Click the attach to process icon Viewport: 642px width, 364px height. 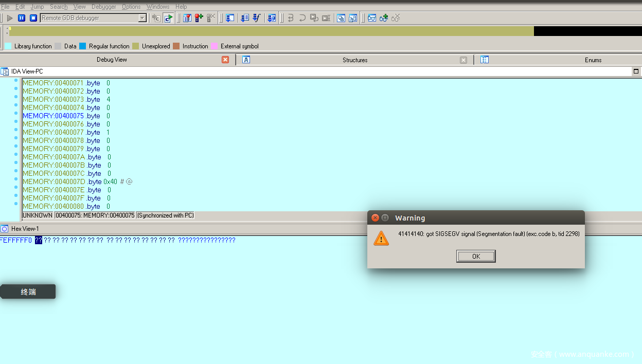coord(156,18)
